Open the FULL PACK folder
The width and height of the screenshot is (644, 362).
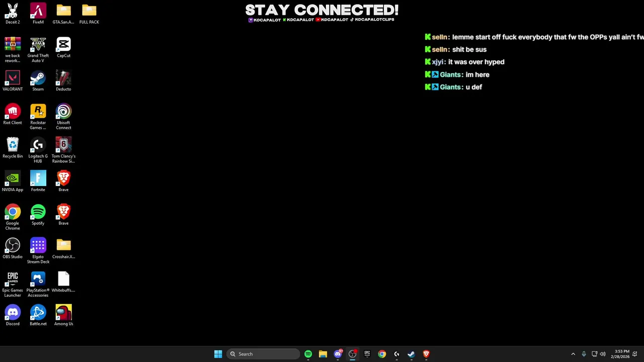click(89, 14)
